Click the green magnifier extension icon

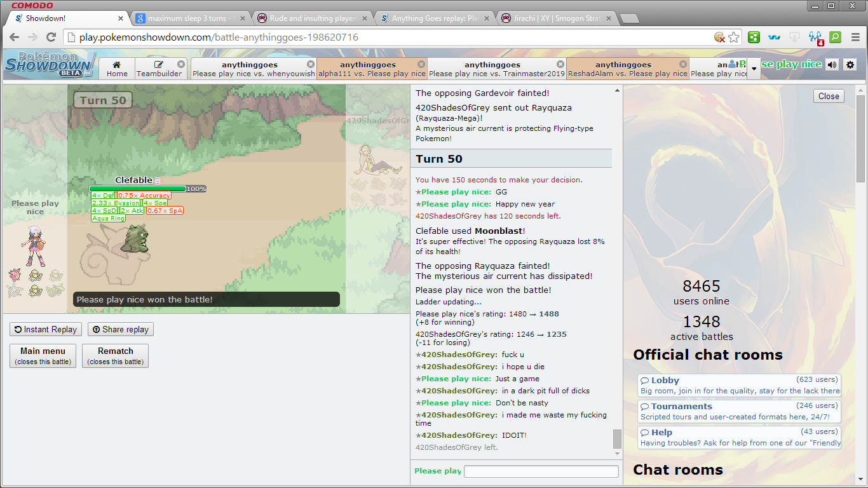pyautogui.click(x=835, y=37)
